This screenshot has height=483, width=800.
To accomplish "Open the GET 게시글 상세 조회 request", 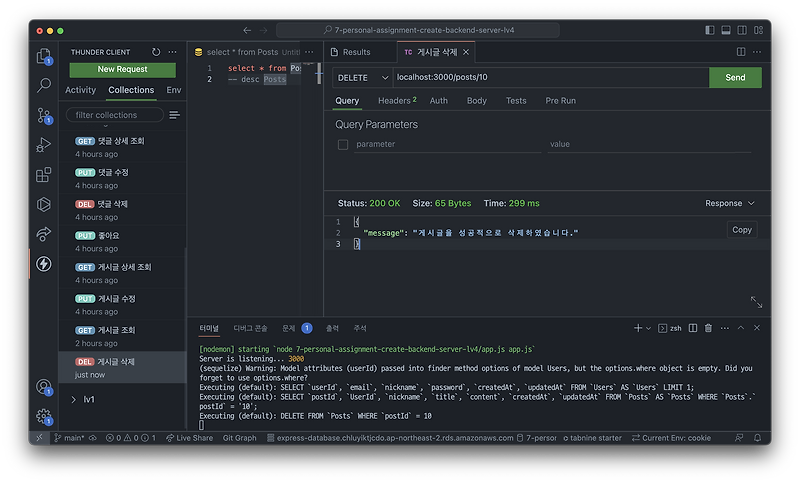I will click(x=122, y=273).
